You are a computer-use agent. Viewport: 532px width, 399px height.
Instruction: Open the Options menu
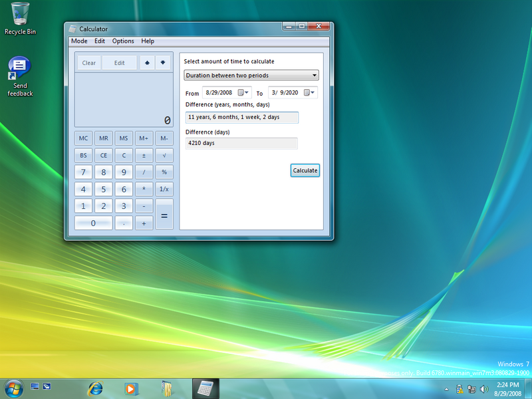point(123,41)
